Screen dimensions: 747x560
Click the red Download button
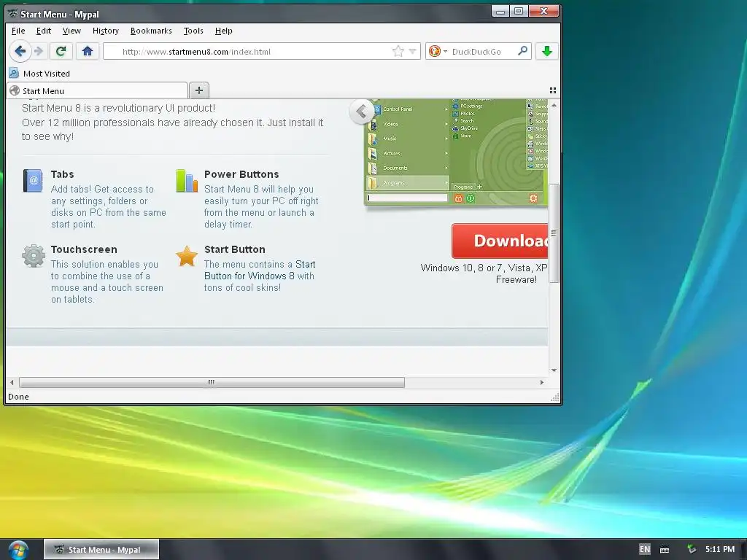(x=500, y=241)
